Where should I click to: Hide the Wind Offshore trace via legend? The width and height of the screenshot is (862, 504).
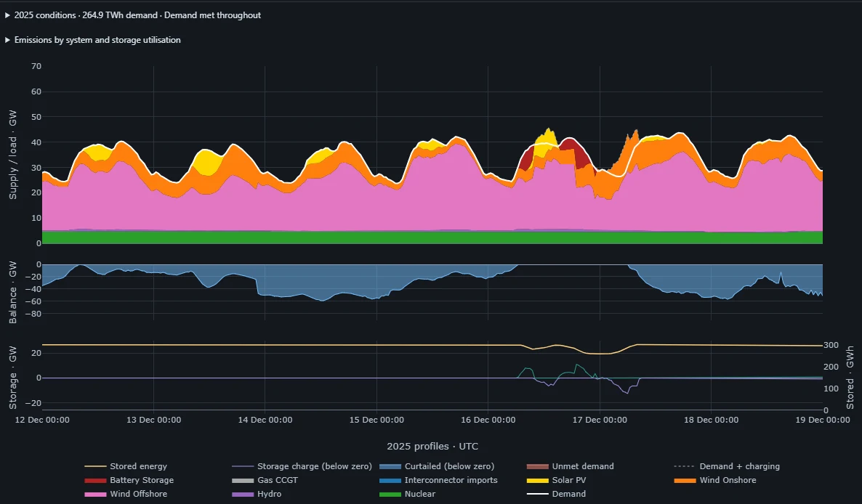click(125, 494)
